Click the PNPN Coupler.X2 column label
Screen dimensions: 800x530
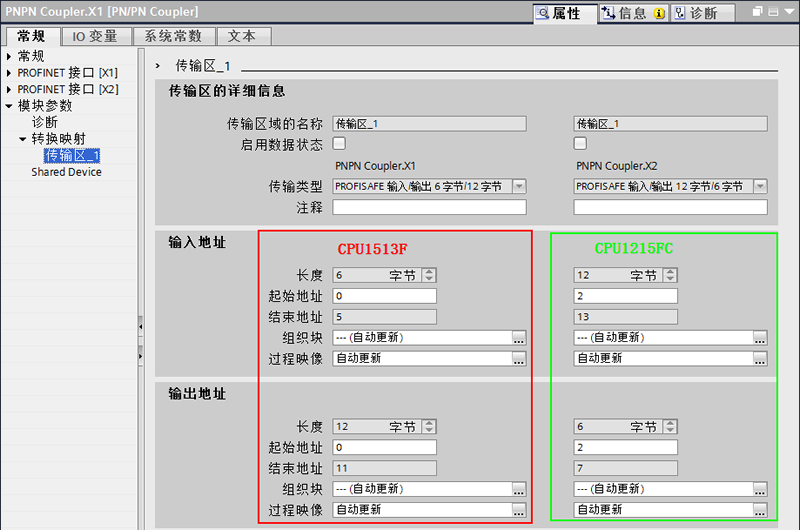617,166
